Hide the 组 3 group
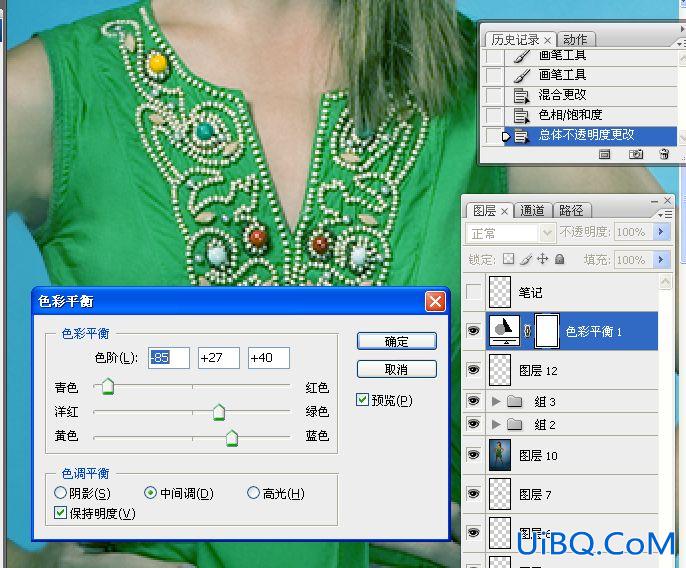Viewport: 686px width, 568px height. (x=473, y=401)
